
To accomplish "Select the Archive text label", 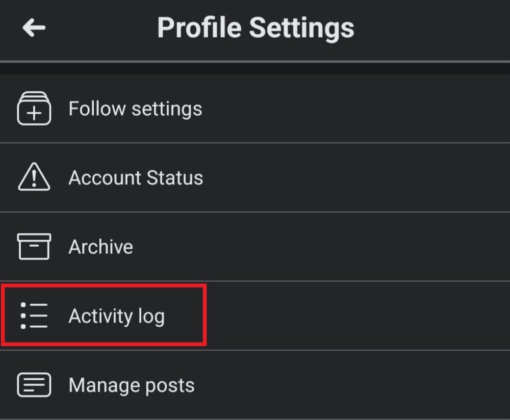I will (x=101, y=247).
